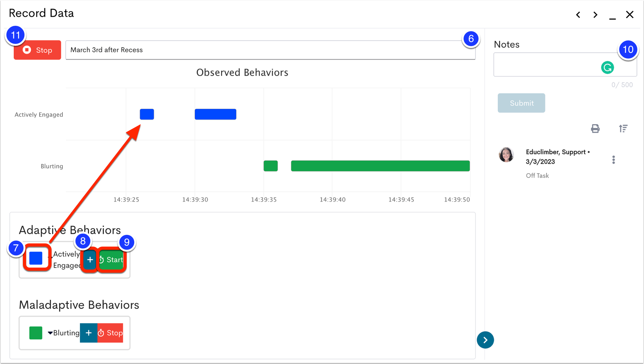The image size is (644, 364).
Task: Click the session name field 'March 3rd after Recess'
Action: coord(270,50)
